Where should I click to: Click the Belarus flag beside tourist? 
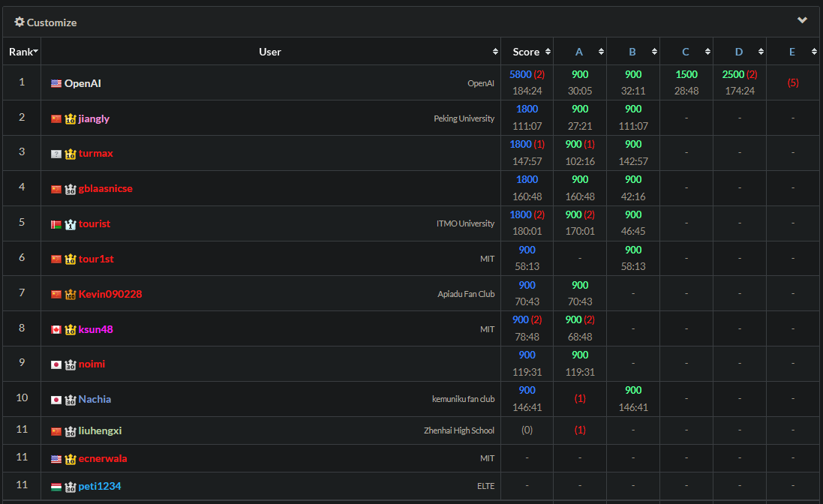[56, 224]
